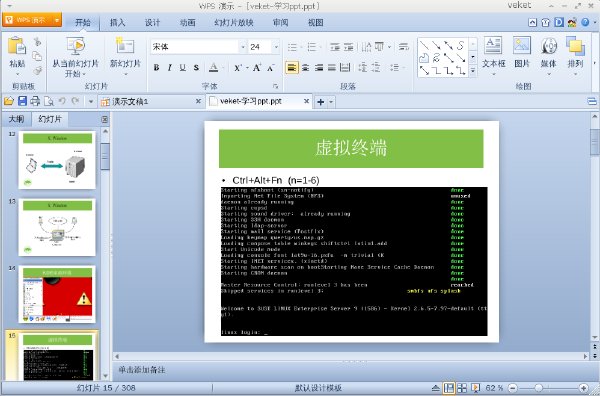Click the Save disk icon
The height and width of the screenshot is (396, 600).
tap(22, 101)
